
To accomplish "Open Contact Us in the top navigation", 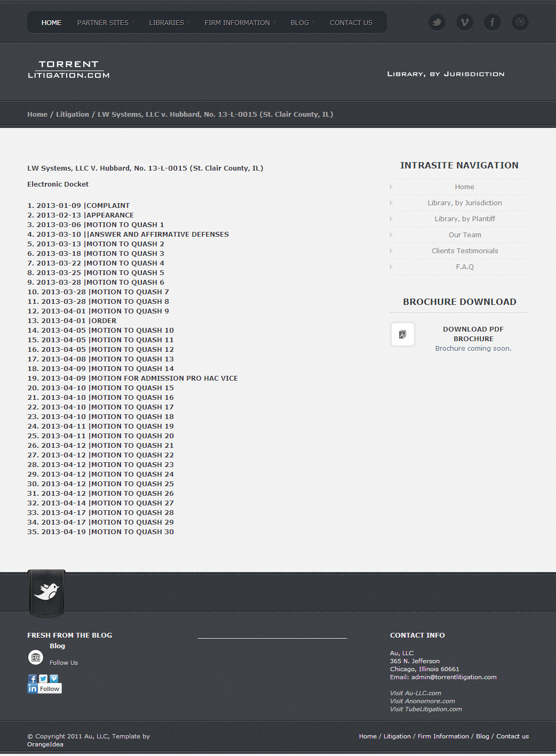I will pos(351,23).
